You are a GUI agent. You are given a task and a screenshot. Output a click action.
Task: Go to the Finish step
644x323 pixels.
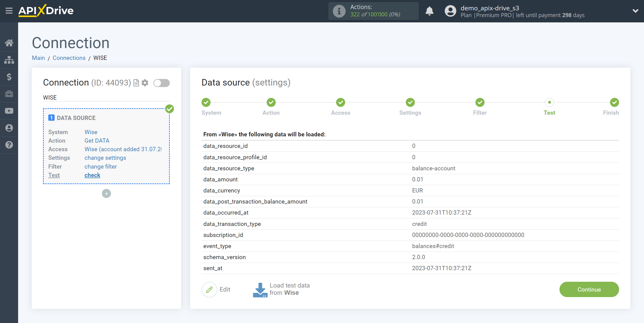614,102
